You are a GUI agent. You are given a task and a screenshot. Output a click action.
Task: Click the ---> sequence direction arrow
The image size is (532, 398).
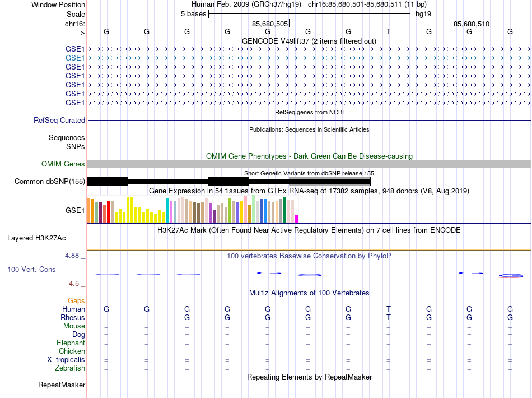[x=80, y=33]
